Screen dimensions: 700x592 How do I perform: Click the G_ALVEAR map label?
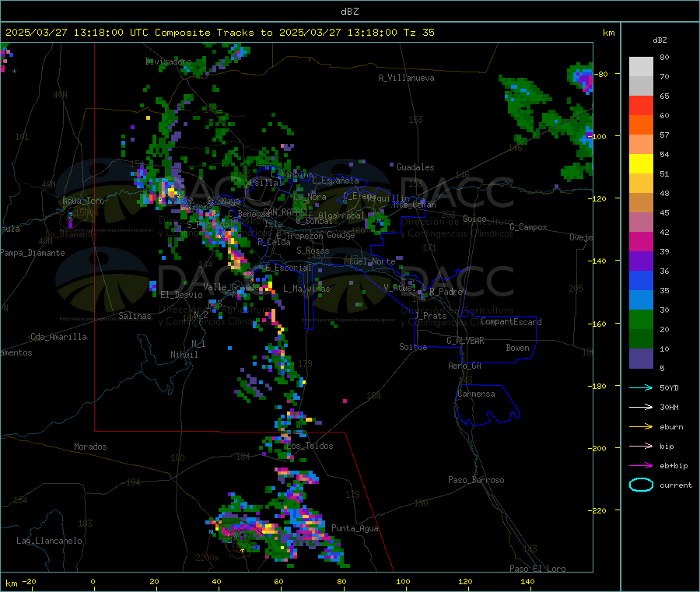(465, 341)
